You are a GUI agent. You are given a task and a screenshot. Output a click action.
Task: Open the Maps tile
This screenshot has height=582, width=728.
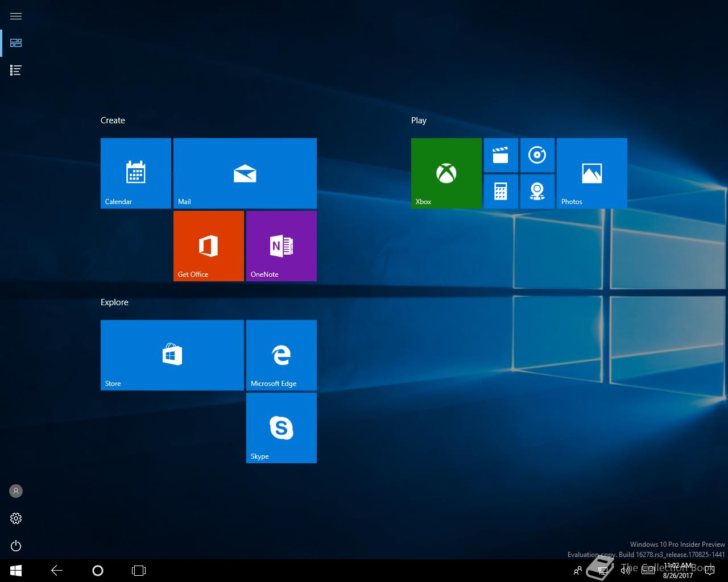click(537, 192)
